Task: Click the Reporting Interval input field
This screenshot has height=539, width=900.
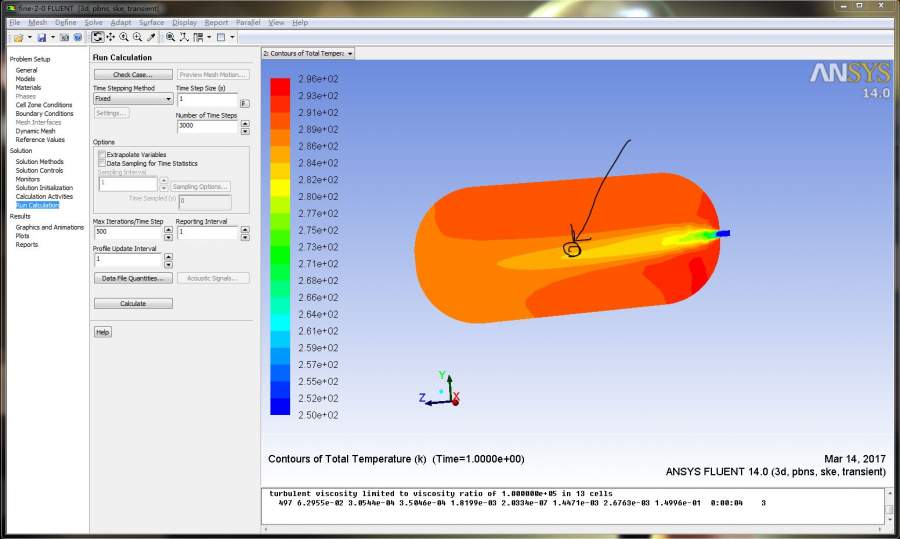Action: [x=207, y=232]
